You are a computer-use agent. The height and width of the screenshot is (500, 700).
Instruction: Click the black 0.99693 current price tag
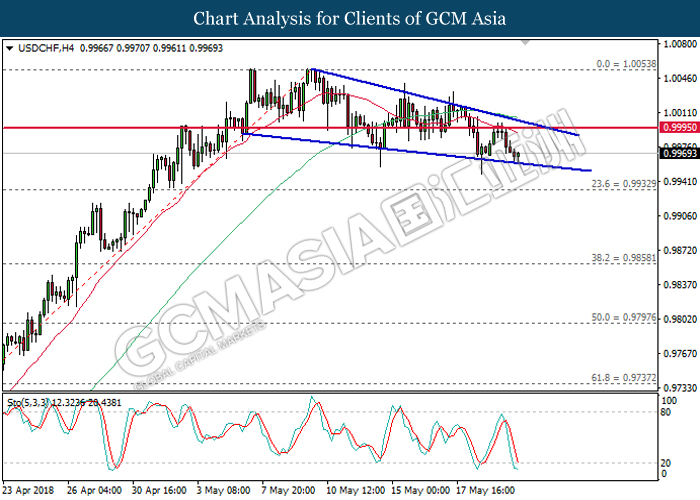click(x=679, y=154)
